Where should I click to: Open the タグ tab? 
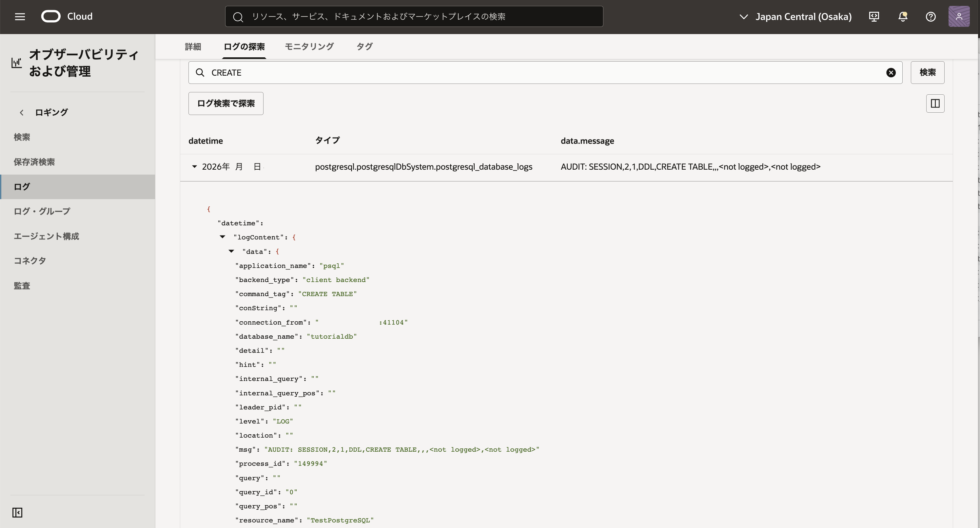click(x=364, y=47)
